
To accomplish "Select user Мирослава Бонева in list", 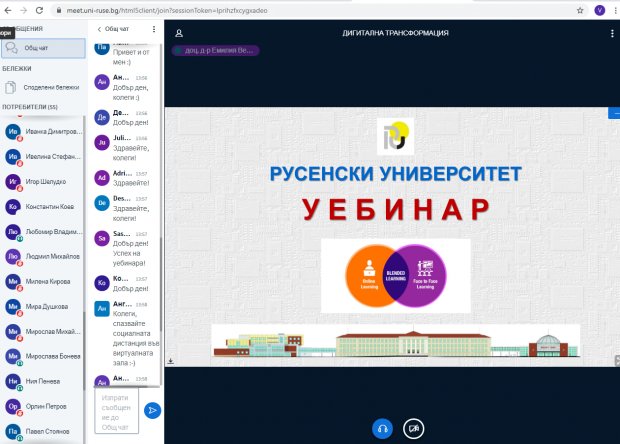I will coord(43,356).
